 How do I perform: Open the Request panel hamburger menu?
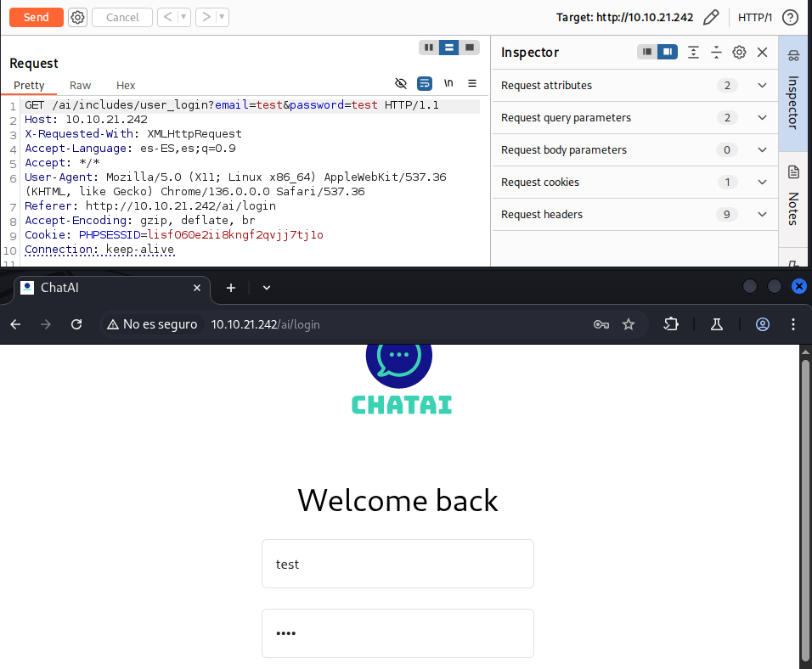click(472, 83)
